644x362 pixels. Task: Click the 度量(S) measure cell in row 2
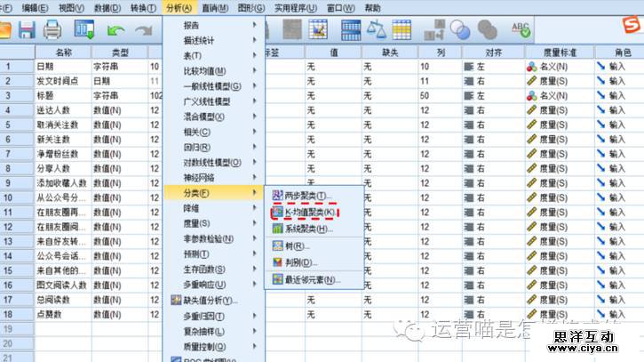click(x=560, y=81)
